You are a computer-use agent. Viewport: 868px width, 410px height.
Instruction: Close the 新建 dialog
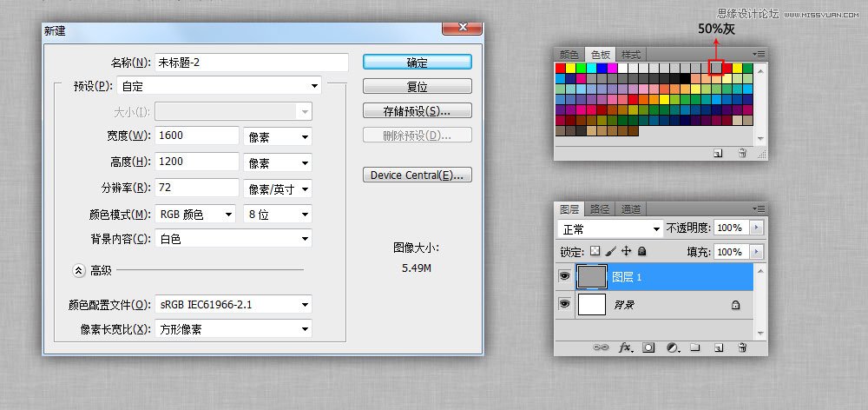point(463,27)
